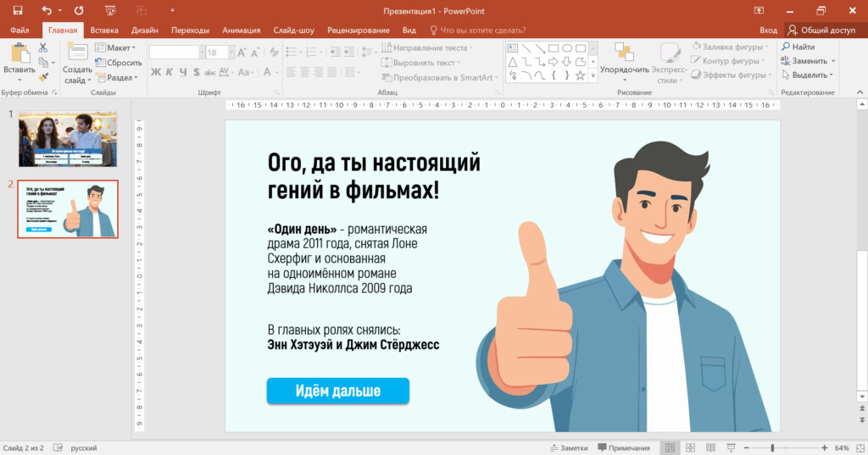Select the Format Painter brush icon

coord(43,77)
